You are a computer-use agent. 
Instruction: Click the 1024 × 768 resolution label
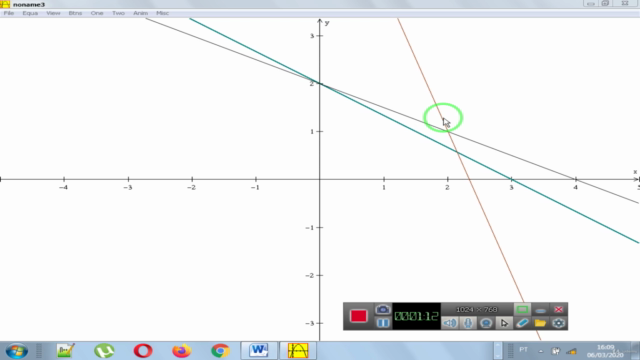tap(476, 309)
